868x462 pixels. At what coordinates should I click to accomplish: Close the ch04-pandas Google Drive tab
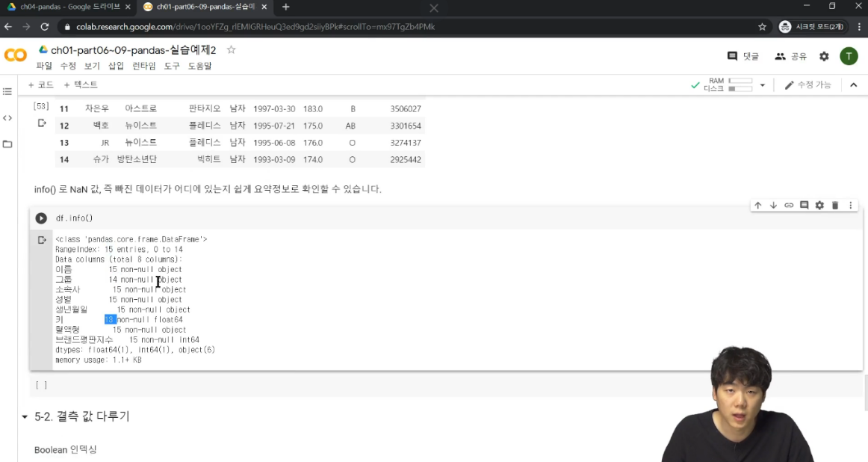coord(128,7)
